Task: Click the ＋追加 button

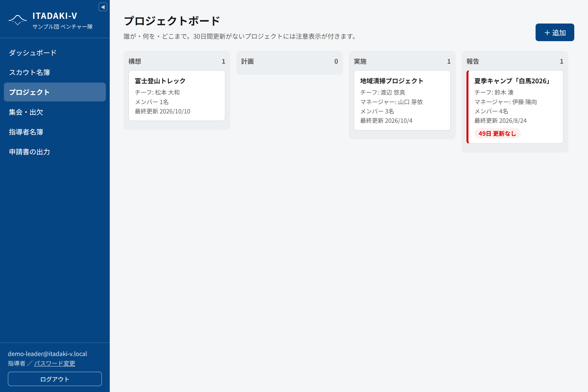Action: tap(555, 33)
